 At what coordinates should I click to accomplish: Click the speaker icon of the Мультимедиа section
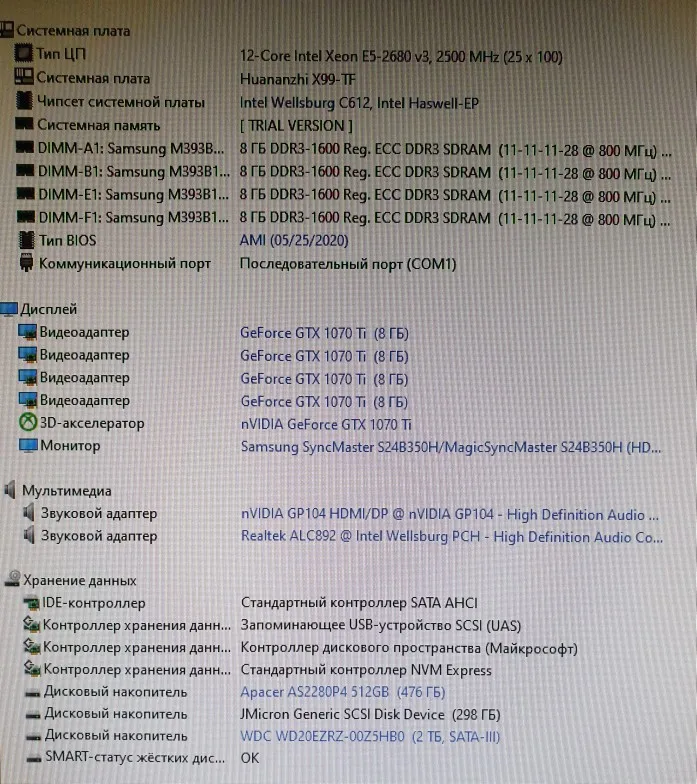(10, 490)
